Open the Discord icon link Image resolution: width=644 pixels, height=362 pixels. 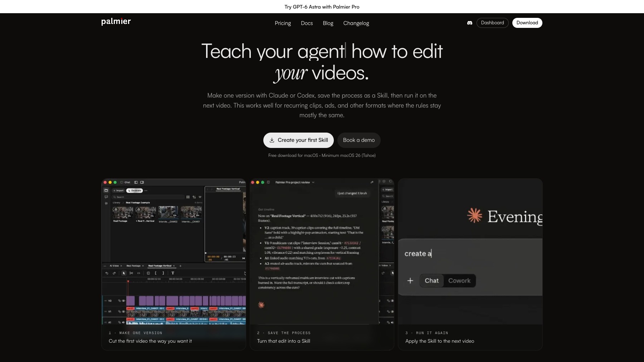[469, 23]
